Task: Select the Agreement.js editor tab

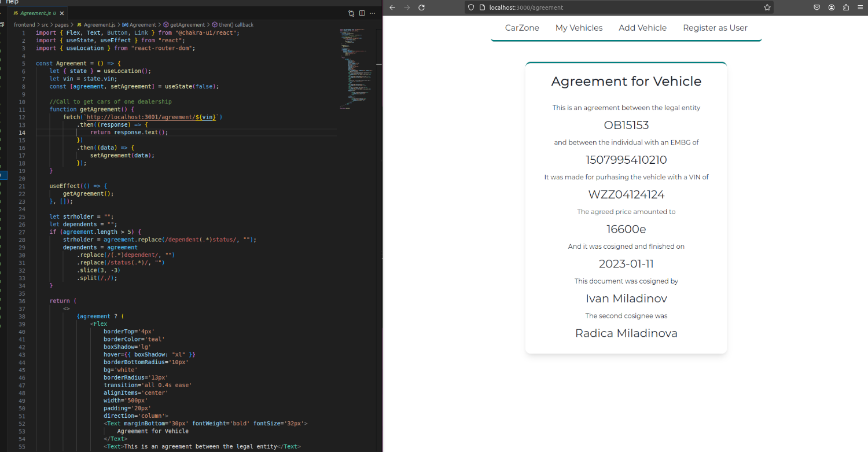Action: (x=35, y=13)
